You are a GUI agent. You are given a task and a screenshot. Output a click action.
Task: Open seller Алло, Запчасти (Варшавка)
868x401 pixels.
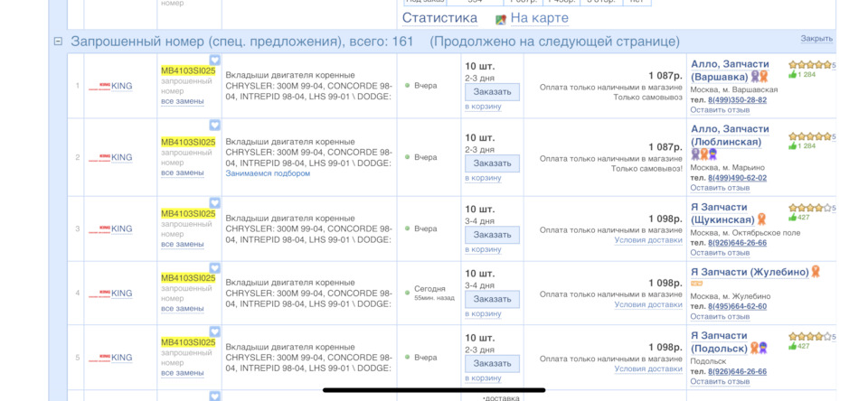pos(730,70)
